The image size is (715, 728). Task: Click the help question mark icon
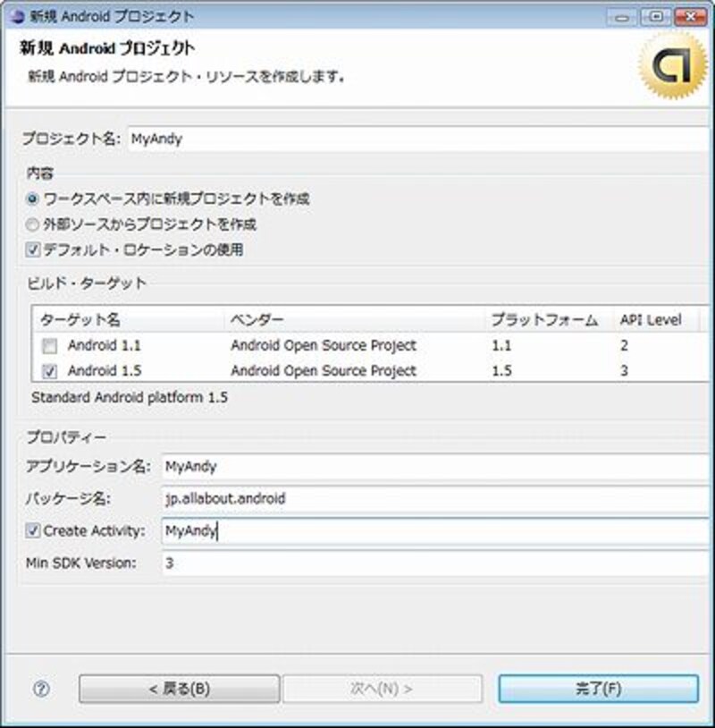point(41,689)
